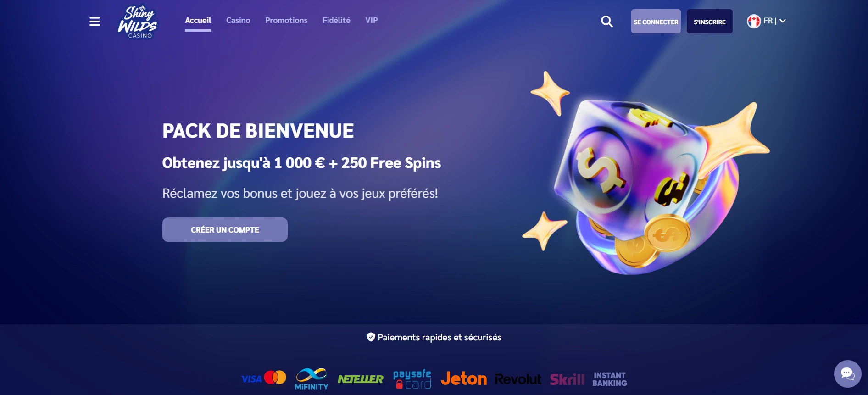Image resolution: width=868 pixels, height=395 pixels.
Task: Open the Promotions menu item
Action: click(x=286, y=20)
